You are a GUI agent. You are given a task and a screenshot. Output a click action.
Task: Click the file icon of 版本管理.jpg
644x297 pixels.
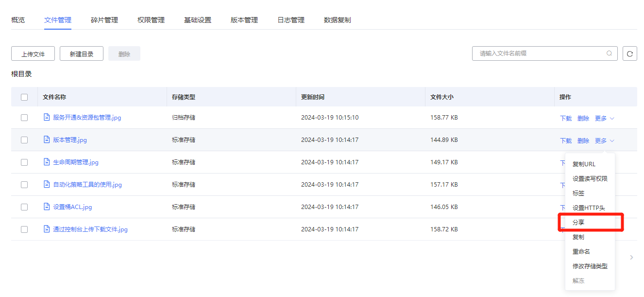47,140
